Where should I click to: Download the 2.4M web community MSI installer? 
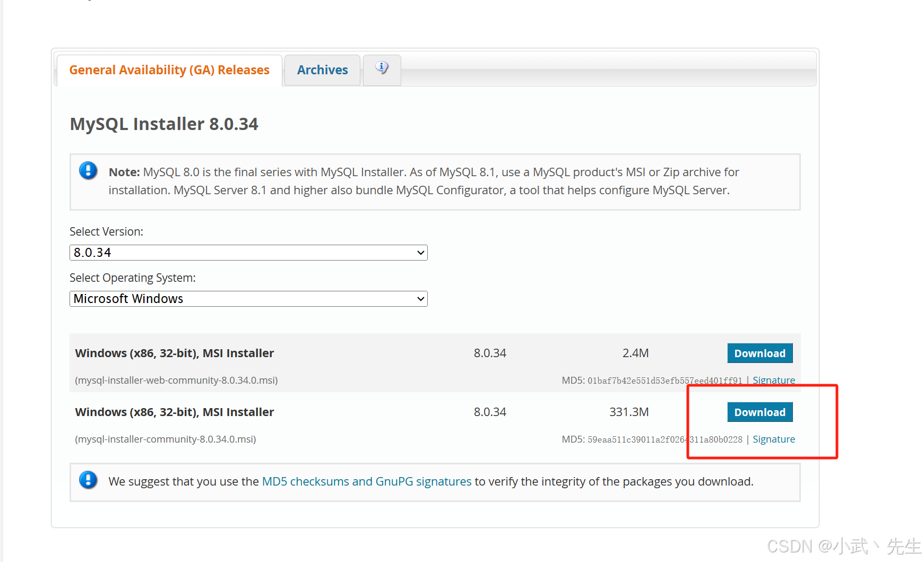(759, 353)
